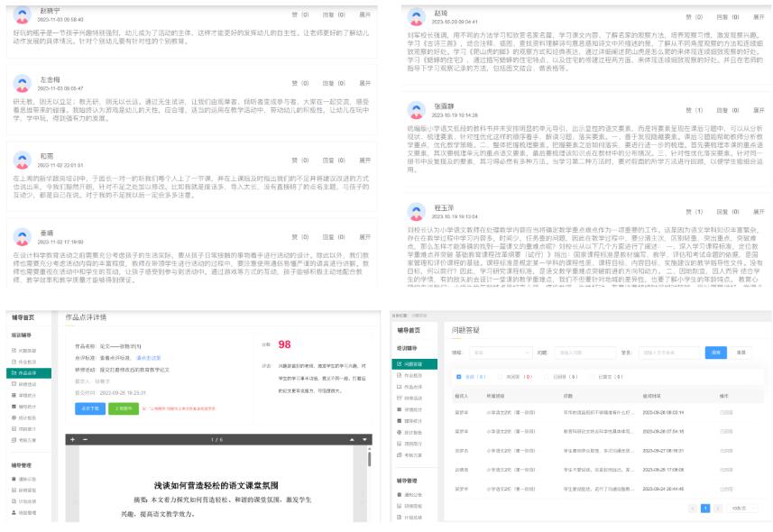
Task: Click the blue 点击下载 button
Action: (90, 408)
